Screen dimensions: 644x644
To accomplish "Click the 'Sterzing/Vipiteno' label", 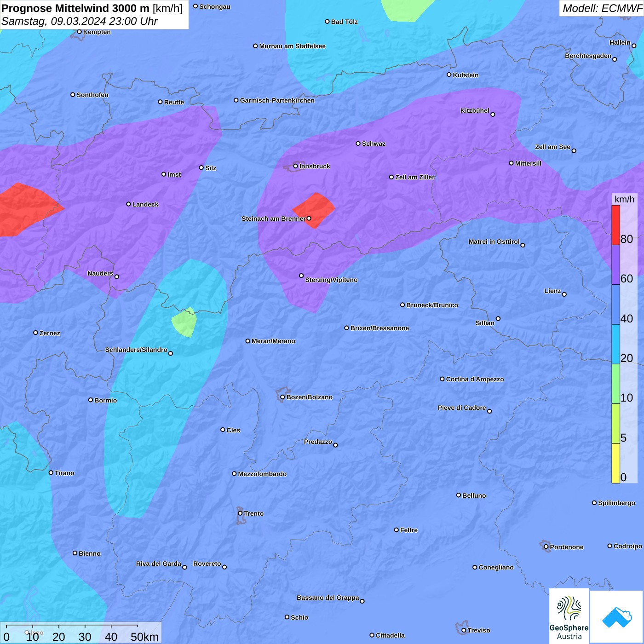I will [331, 280].
